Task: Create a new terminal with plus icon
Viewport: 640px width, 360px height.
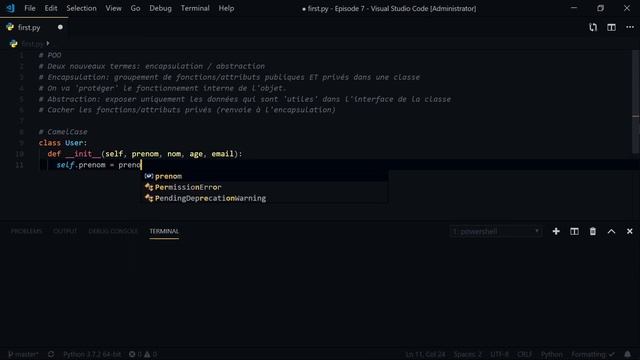Action: click(x=556, y=231)
